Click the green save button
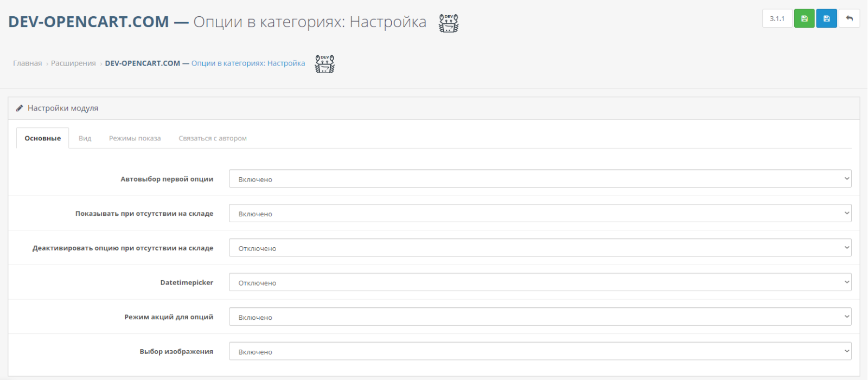Screen dimensions: 868x380 [804, 18]
